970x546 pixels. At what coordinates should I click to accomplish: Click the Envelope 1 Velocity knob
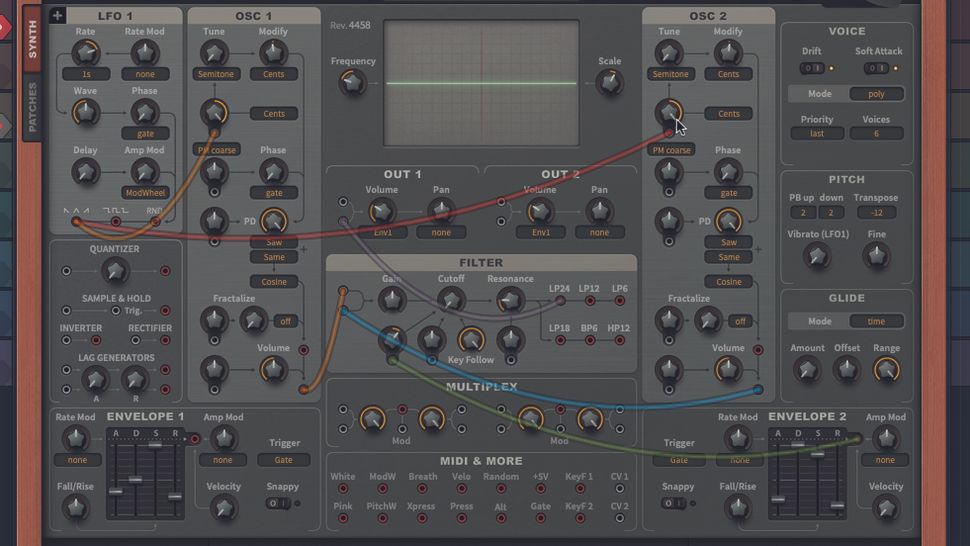point(223,508)
